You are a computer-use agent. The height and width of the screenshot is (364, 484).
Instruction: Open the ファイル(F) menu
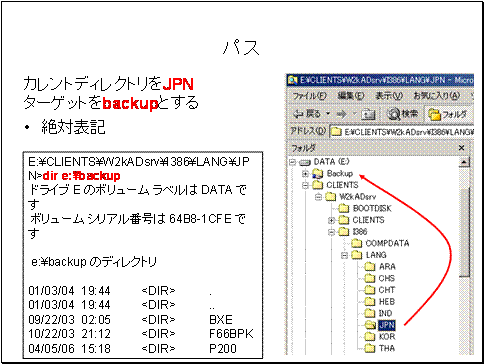pos(310,96)
